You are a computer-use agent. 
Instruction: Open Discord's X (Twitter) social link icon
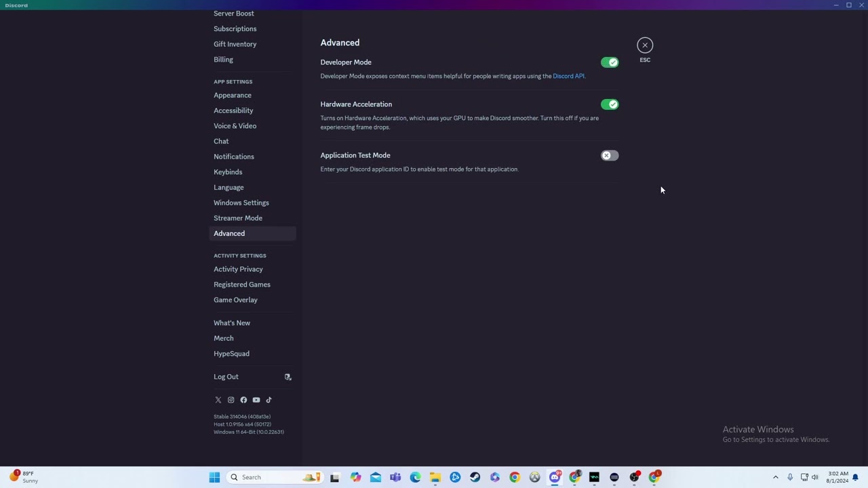click(218, 400)
